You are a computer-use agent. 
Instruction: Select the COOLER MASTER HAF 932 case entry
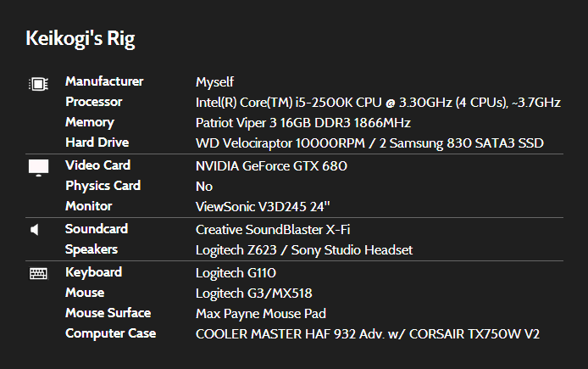(x=368, y=333)
